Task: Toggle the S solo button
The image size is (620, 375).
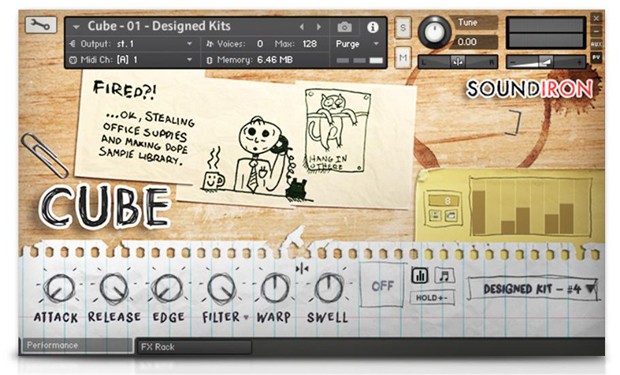Action: tap(403, 28)
